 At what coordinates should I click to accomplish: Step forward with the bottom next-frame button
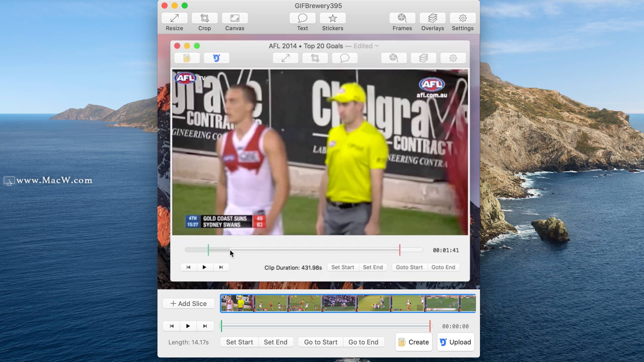coord(205,326)
